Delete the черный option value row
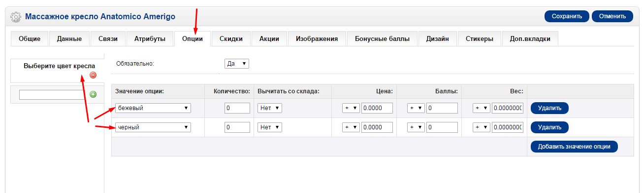644x193 pixels. 549,127
